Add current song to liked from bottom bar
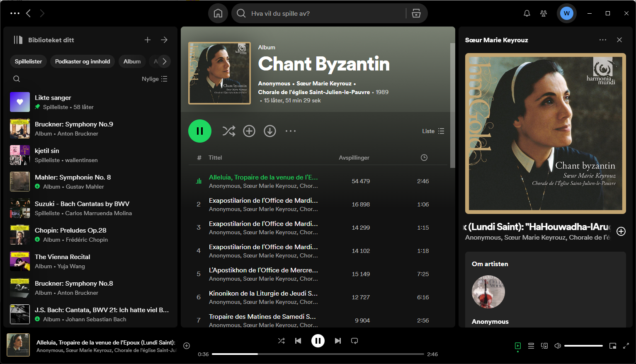The image size is (636, 364). pyautogui.click(x=187, y=346)
